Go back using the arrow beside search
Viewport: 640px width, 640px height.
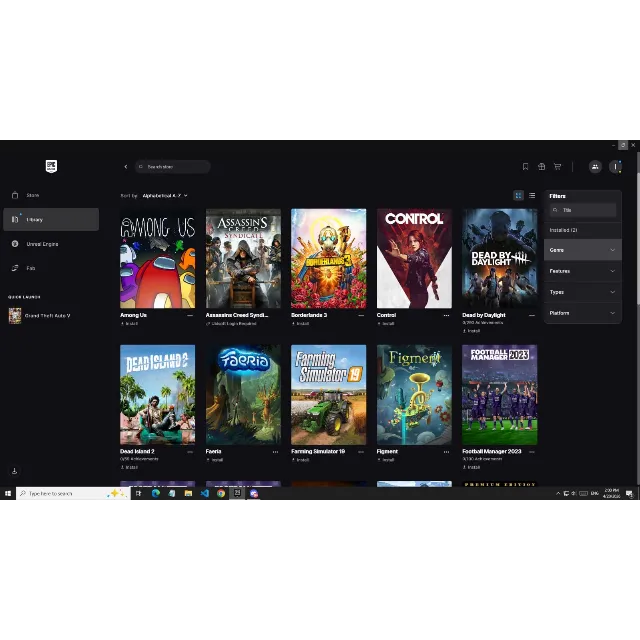(x=126, y=167)
